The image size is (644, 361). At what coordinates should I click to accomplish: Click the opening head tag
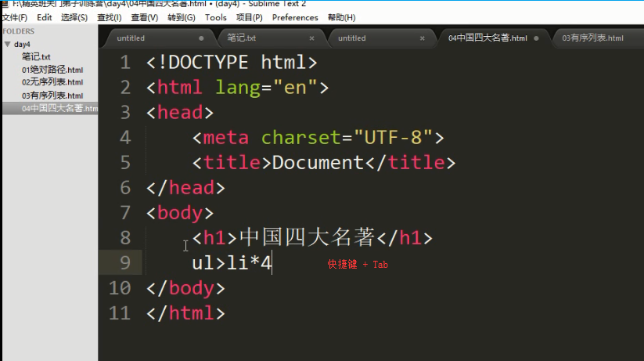tap(180, 113)
